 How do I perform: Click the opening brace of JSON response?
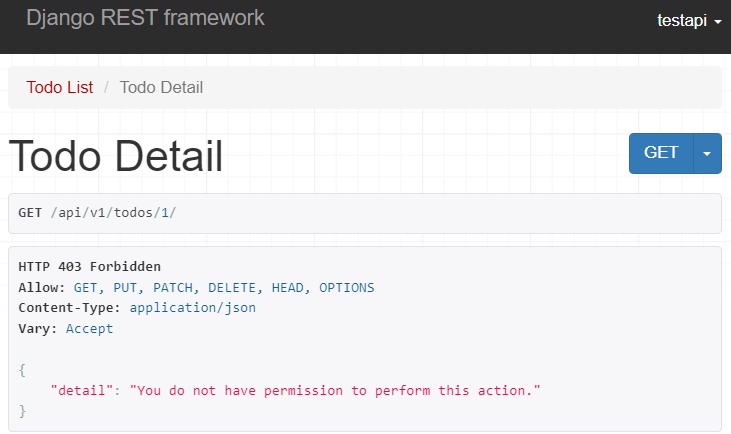pos(22,369)
